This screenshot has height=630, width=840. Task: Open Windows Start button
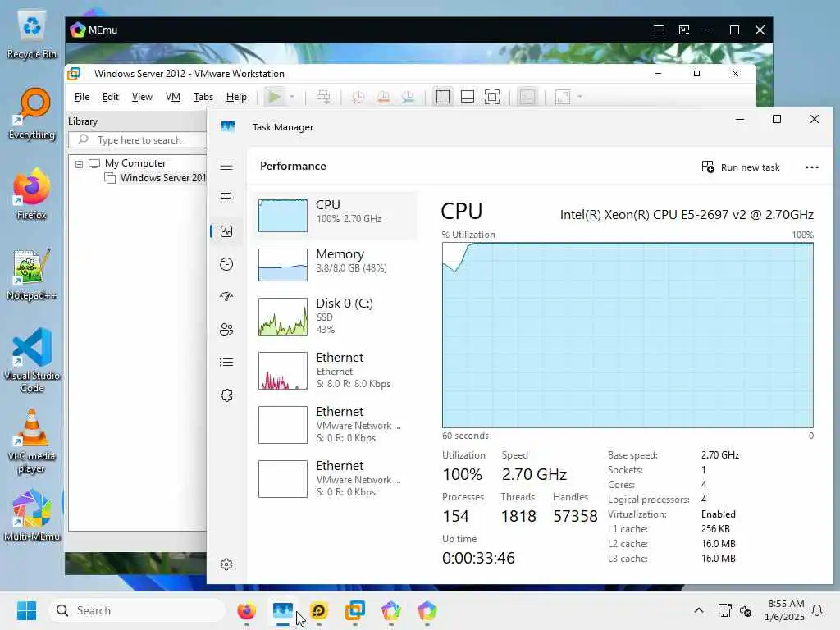tap(26, 610)
